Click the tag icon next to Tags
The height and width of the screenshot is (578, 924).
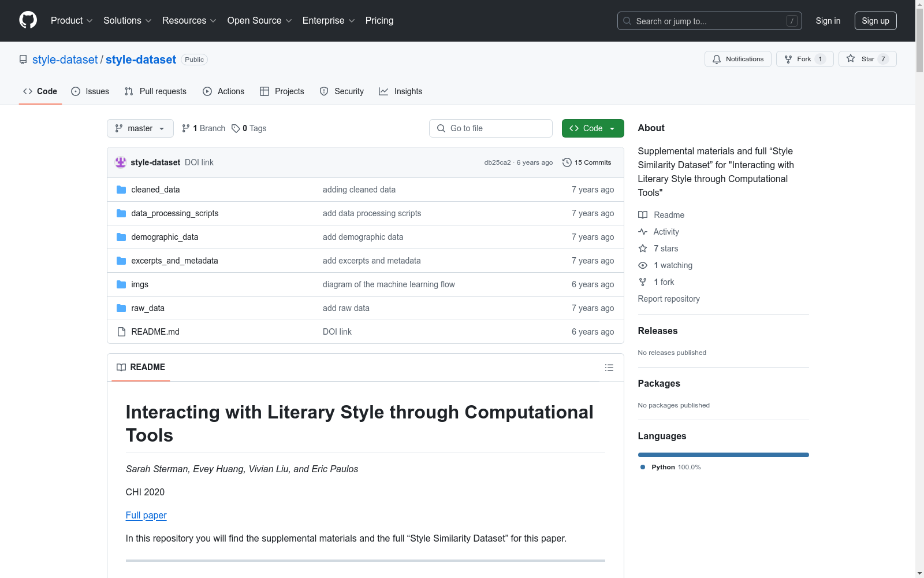(x=236, y=128)
